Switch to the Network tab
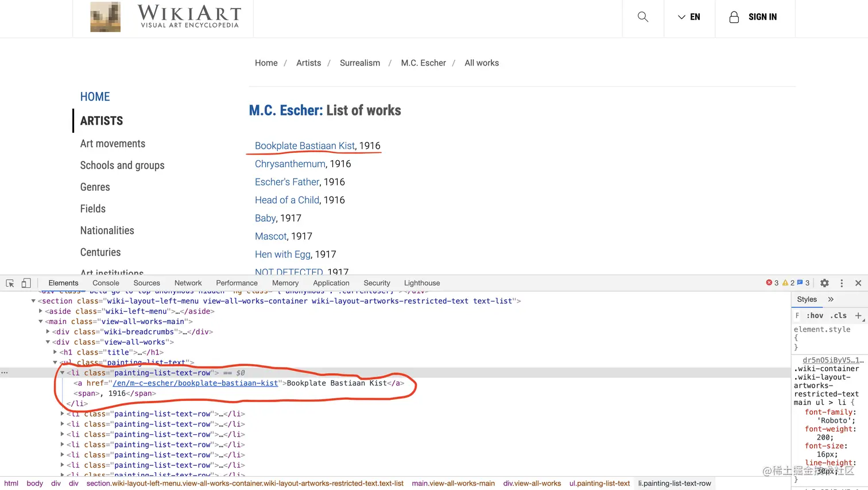 (x=188, y=283)
